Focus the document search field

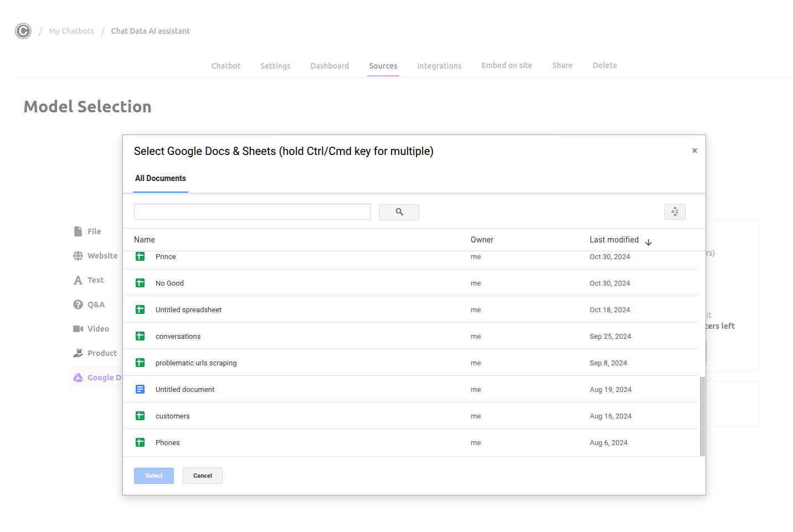tap(253, 211)
